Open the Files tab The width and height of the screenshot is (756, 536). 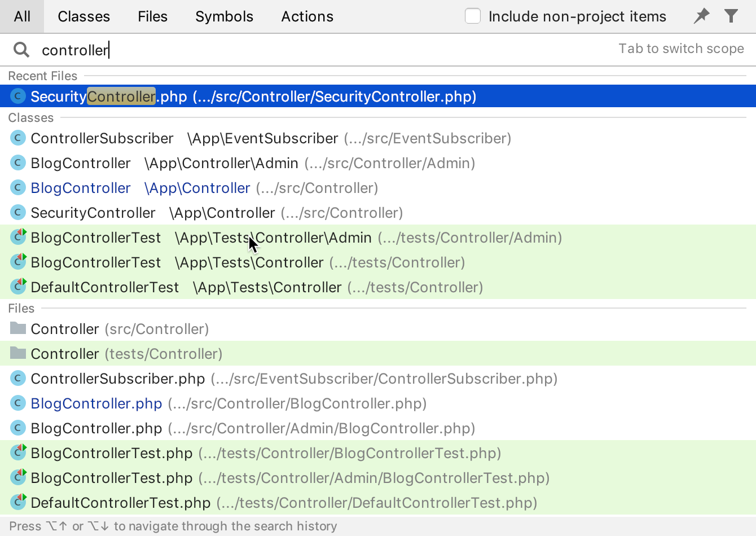pos(152,16)
